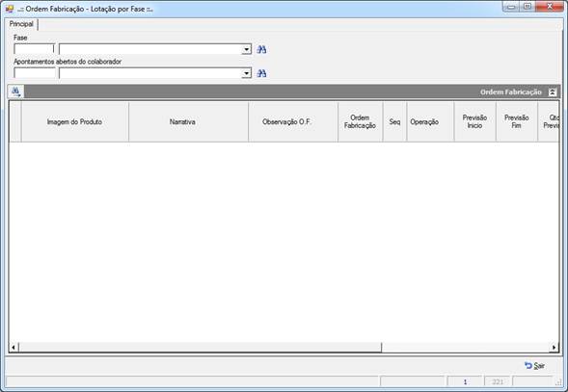Collapse the Ordem Fabricação panel

coord(552,92)
